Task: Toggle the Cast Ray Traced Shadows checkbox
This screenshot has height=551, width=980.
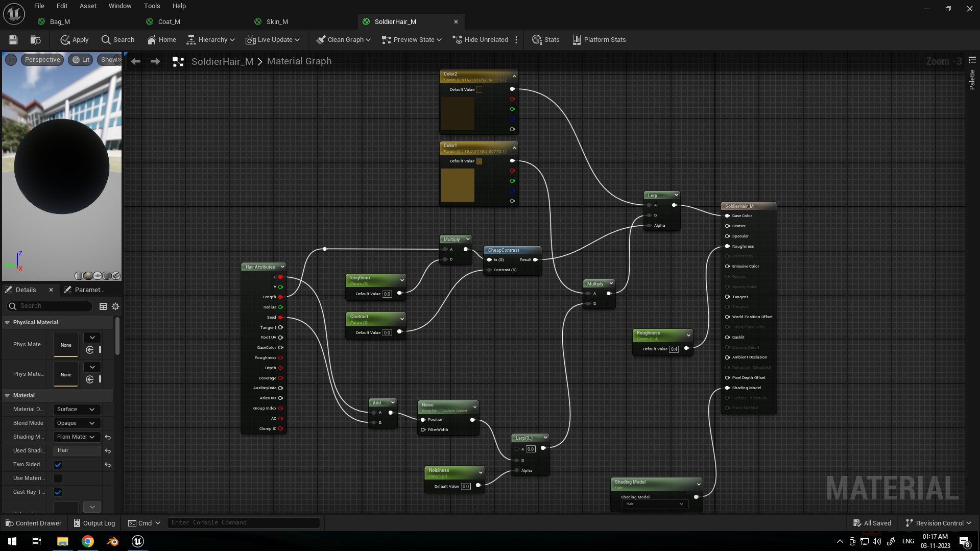Action: tap(58, 492)
